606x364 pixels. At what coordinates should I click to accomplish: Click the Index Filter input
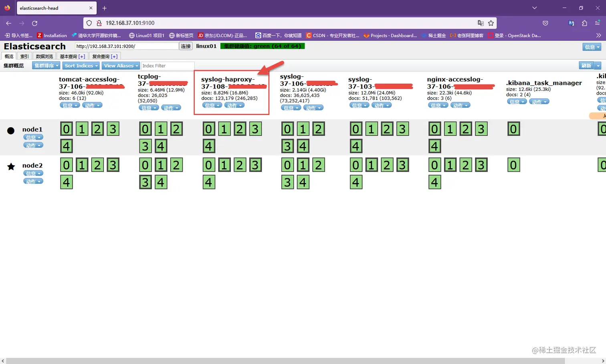click(168, 66)
